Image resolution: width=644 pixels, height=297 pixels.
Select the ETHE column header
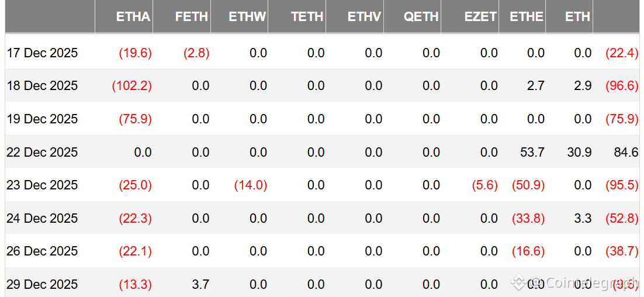[x=526, y=17]
